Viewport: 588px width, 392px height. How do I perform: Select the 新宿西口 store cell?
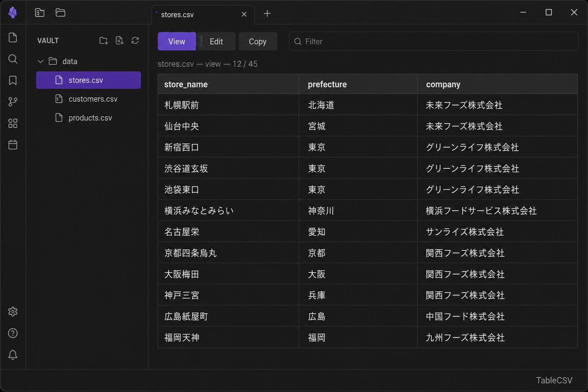click(228, 147)
